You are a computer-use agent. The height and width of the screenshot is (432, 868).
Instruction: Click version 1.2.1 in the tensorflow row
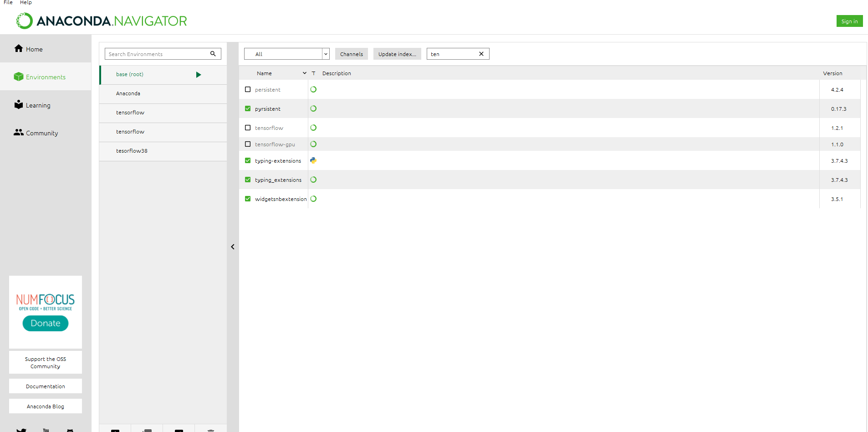(837, 128)
